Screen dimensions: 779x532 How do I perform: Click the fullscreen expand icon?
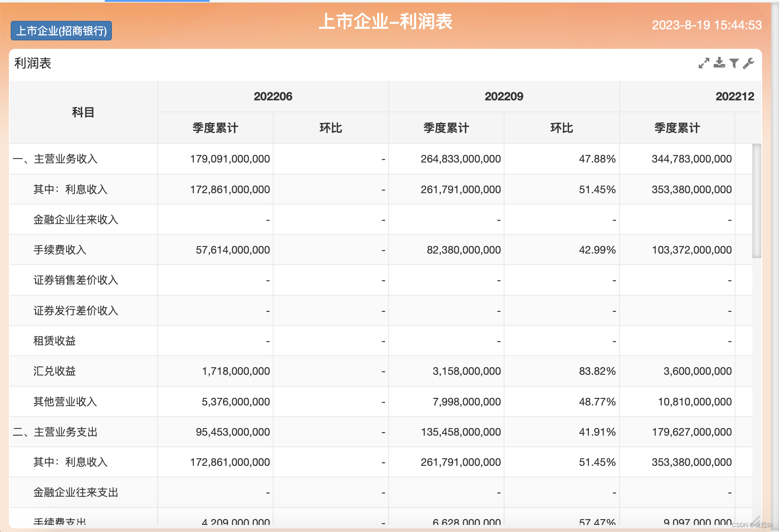pyautogui.click(x=704, y=64)
